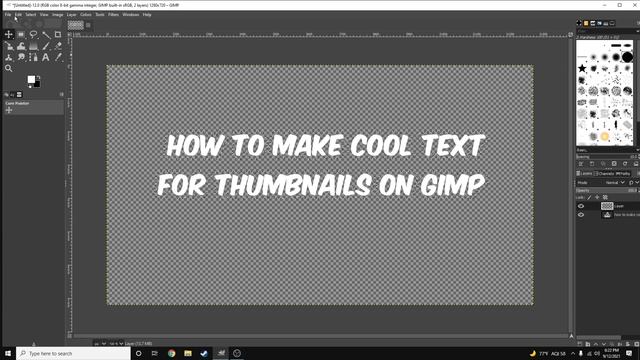The image size is (640, 360).
Task: Click the Refresh brushes button
Action: 625,164
